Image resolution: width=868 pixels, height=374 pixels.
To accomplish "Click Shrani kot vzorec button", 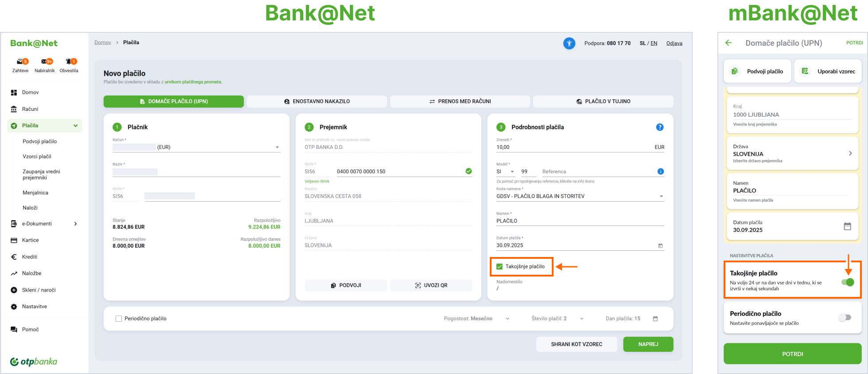I will (576, 344).
